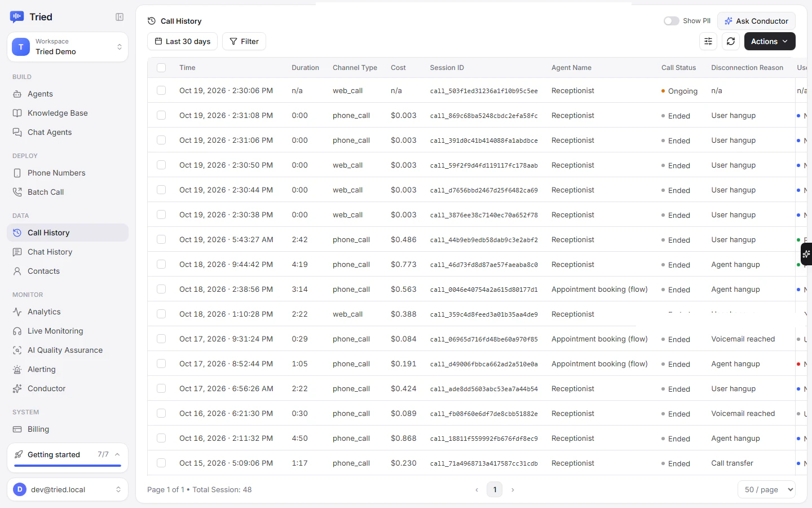Click the Getting started progress bar
812x508 pixels.
click(68, 466)
